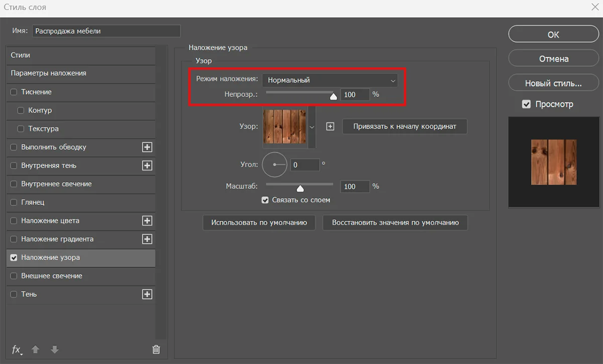Click the wood pattern thumbnail swatch

285,127
